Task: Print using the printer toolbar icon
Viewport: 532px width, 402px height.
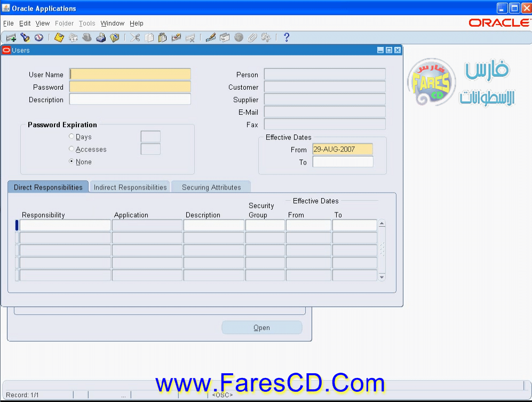Action: point(101,37)
